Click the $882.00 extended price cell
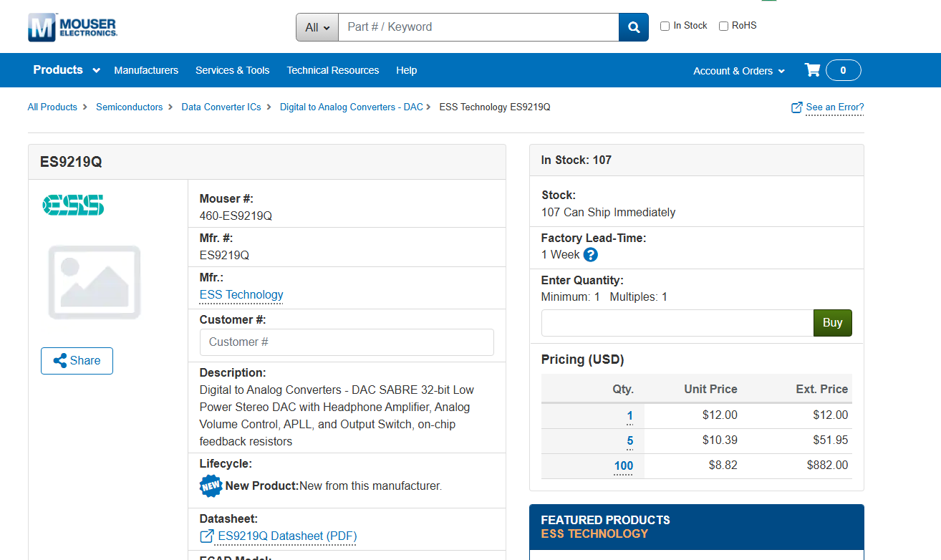The width and height of the screenshot is (941, 560). pos(827,465)
